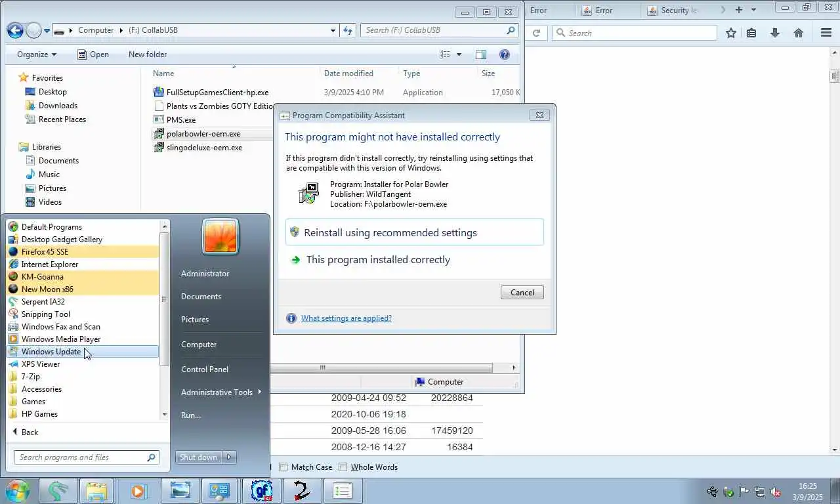Click the user account picture in Start menu
Viewport: 840px width, 504px height.
click(x=220, y=236)
